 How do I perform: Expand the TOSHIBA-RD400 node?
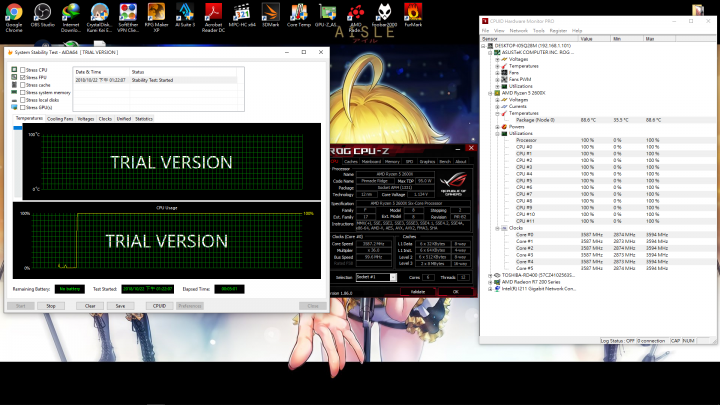(490, 276)
